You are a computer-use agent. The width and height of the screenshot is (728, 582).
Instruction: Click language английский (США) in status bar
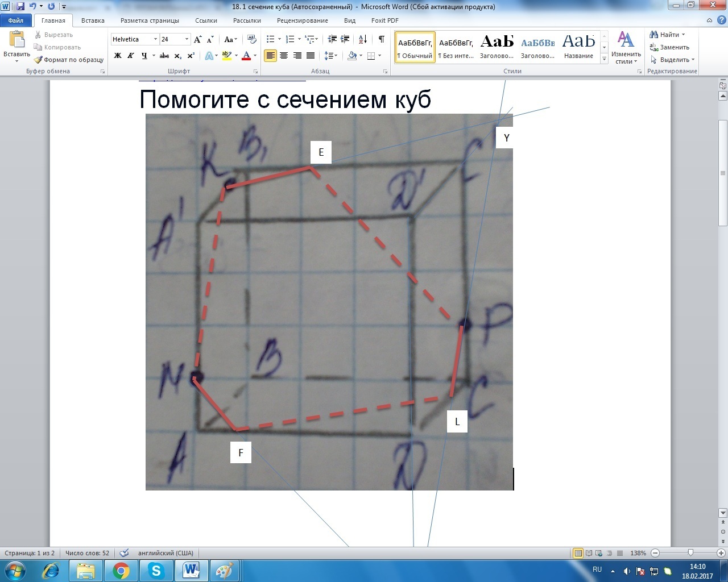pyautogui.click(x=166, y=553)
